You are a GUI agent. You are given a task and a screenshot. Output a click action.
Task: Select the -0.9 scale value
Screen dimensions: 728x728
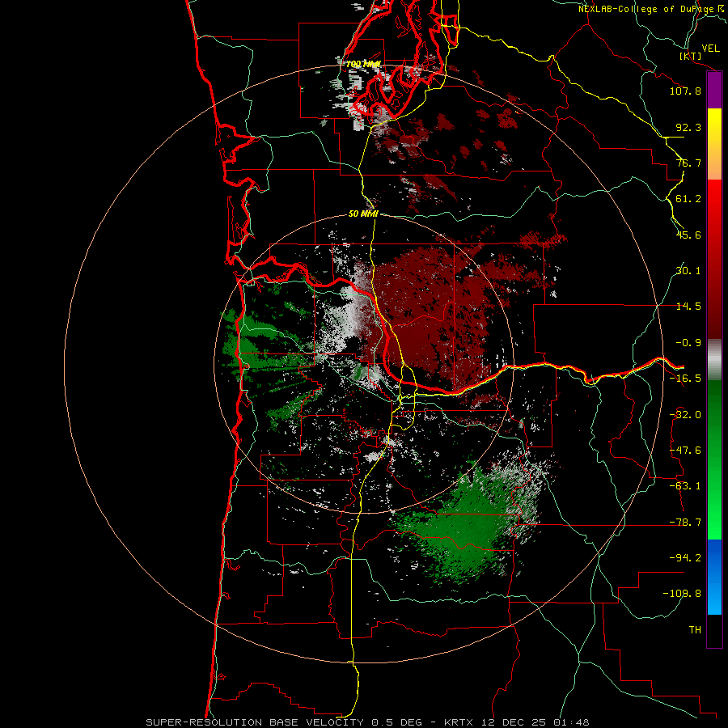pyautogui.click(x=688, y=343)
